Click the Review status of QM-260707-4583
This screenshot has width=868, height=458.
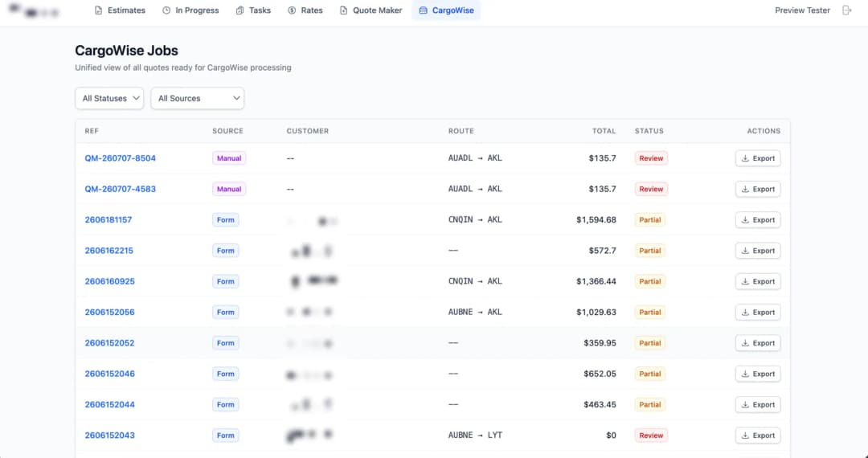tap(651, 189)
